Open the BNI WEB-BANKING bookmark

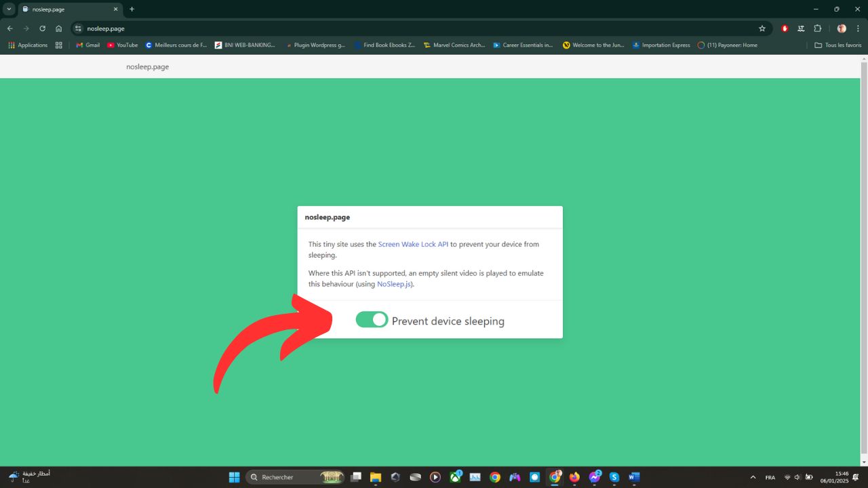coord(245,45)
